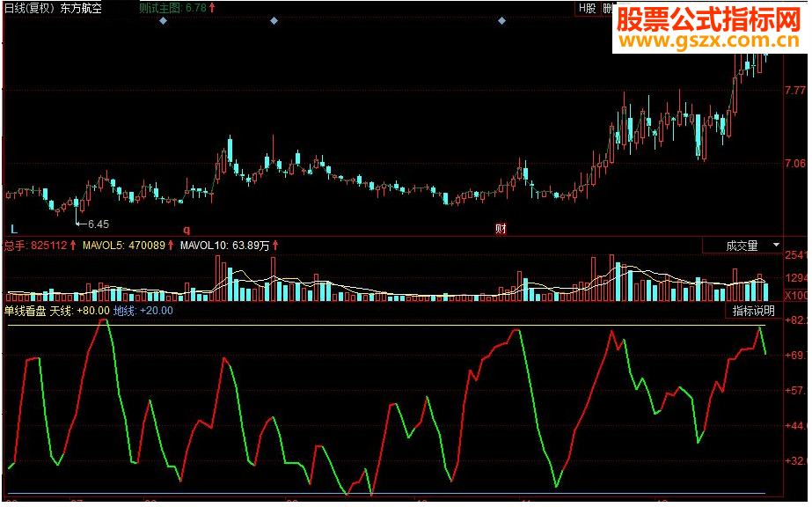Expand the 单线看盘 indicator settings
The height and width of the screenshot is (507, 812).
point(25,310)
